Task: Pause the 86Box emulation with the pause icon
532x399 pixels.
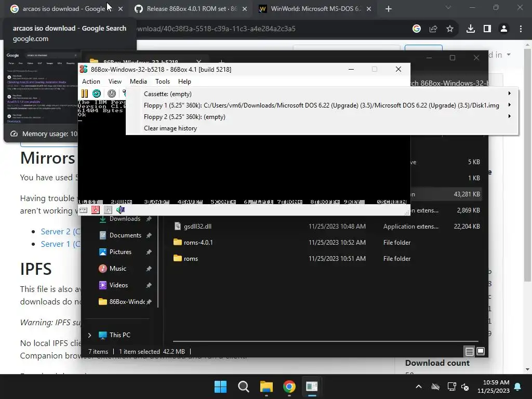Action: coord(85,94)
